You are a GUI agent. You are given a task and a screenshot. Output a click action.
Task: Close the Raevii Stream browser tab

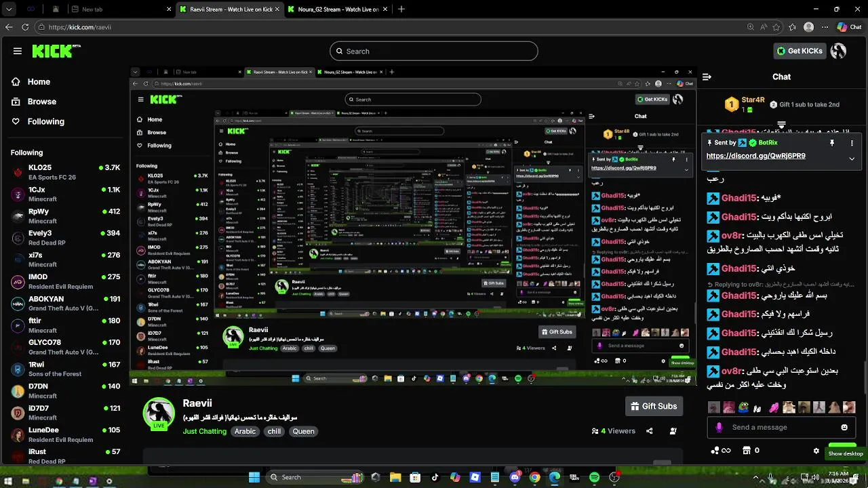[x=279, y=9]
